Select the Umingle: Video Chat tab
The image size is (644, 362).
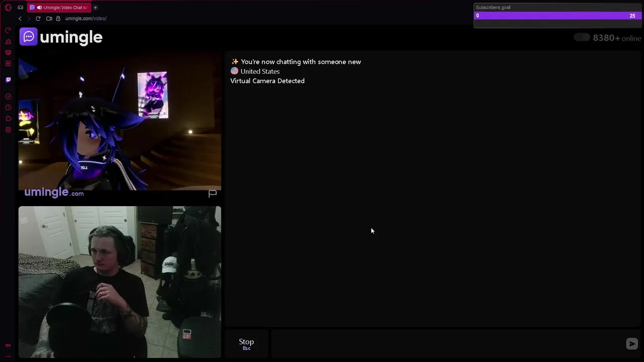pyautogui.click(x=59, y=8)
